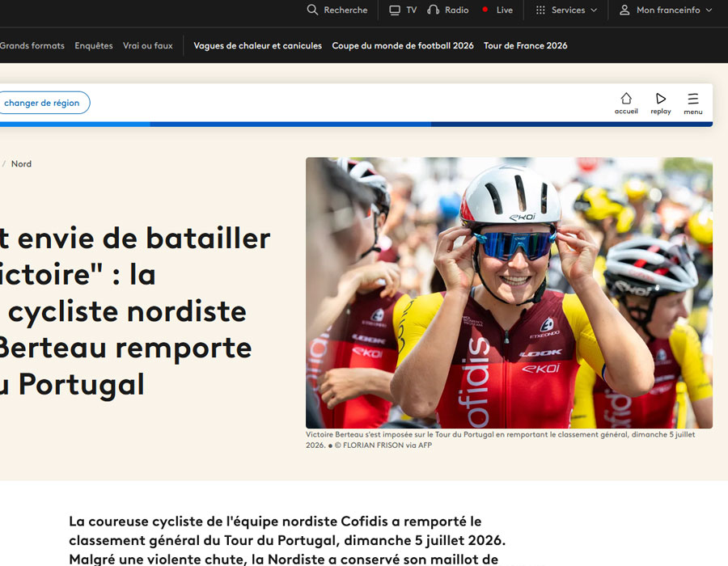Click the Services grid icon

pos(540,10)
